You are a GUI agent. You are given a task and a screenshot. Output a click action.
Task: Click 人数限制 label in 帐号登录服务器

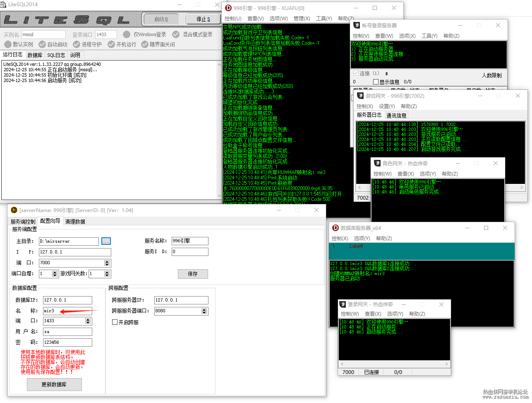click(491, 75)
